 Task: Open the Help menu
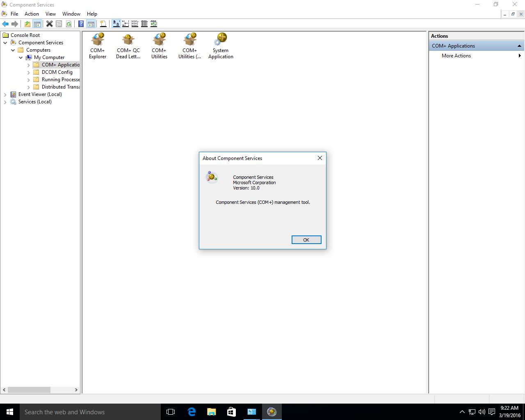tap(92, 14)
